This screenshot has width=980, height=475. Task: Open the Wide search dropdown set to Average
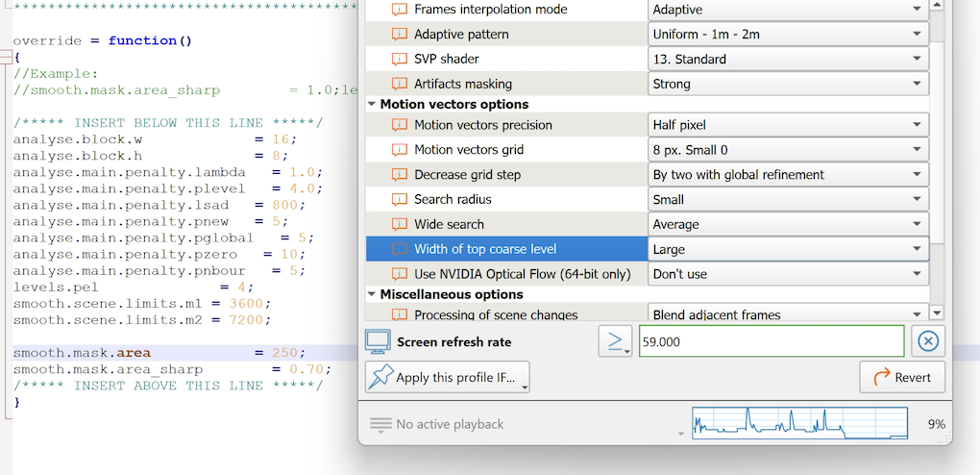click(788, 225)
